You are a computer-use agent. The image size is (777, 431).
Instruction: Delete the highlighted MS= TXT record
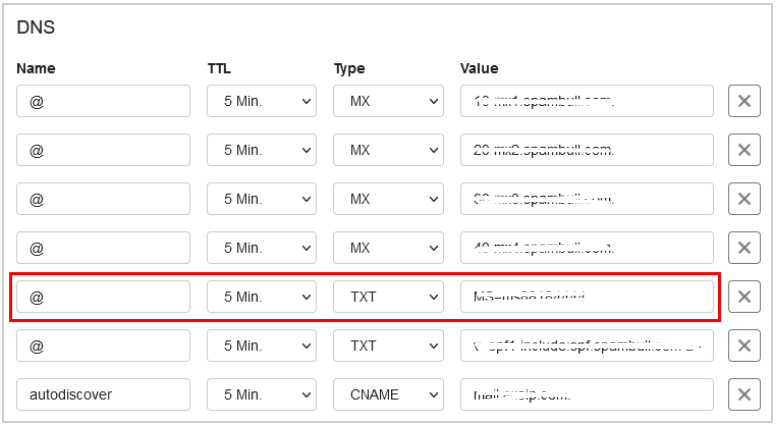(x=744, y=297)
